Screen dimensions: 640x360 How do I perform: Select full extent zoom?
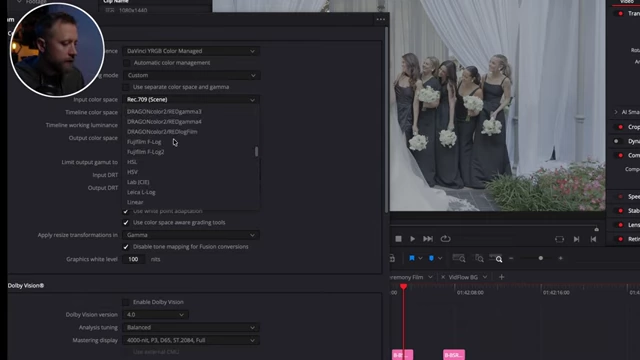(x=459, y=258)
